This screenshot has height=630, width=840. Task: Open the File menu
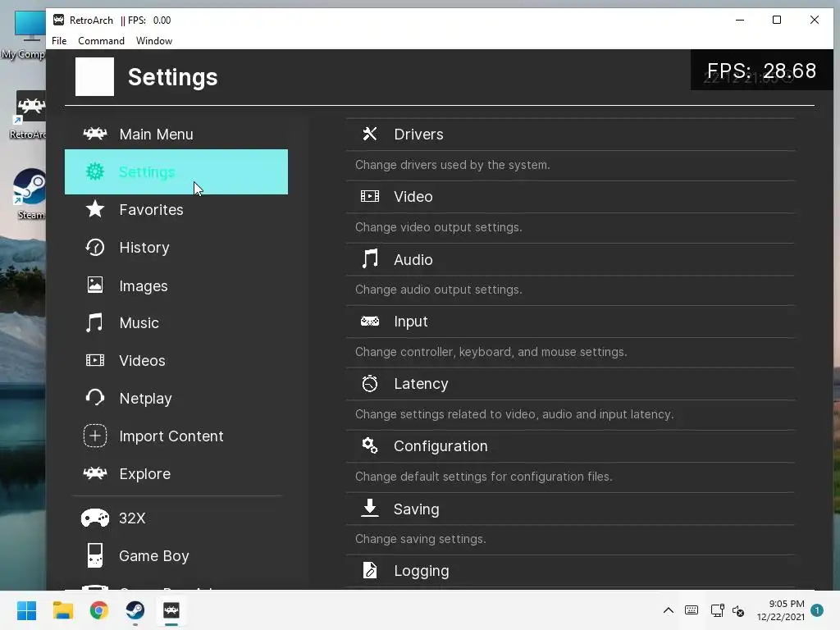[x=59, y=41]
